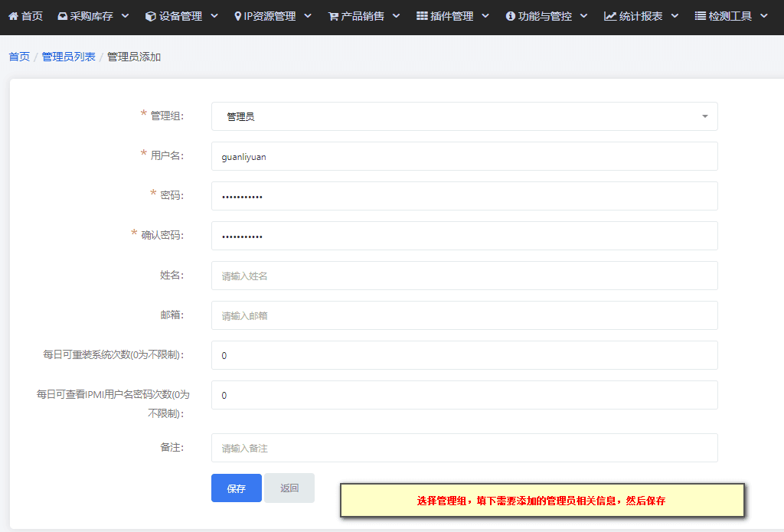Image resolution: width=784 pixels, height=532 pixels.
Task: Click the home house icon in navbar
Action: pos(14,16)
